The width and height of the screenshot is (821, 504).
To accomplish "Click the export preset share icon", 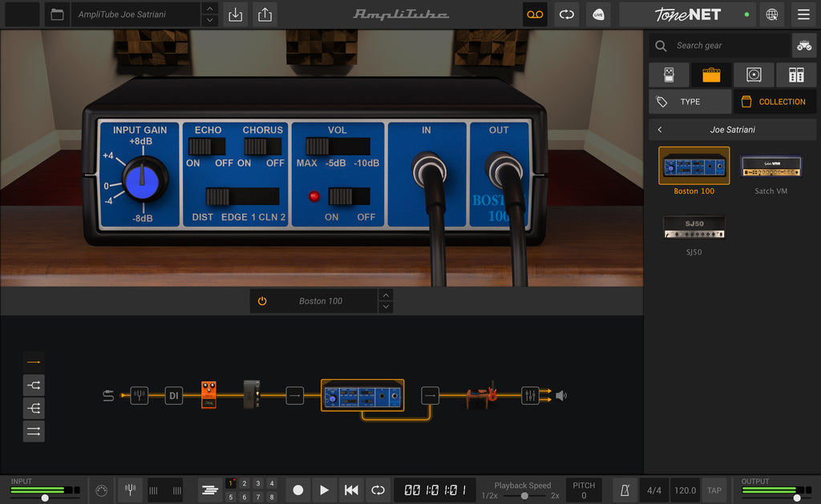I will (x=265, y=14).
